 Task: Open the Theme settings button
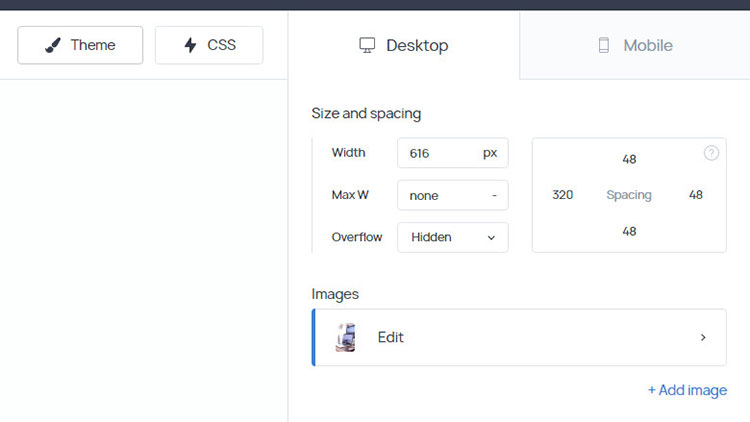[80, 45]
